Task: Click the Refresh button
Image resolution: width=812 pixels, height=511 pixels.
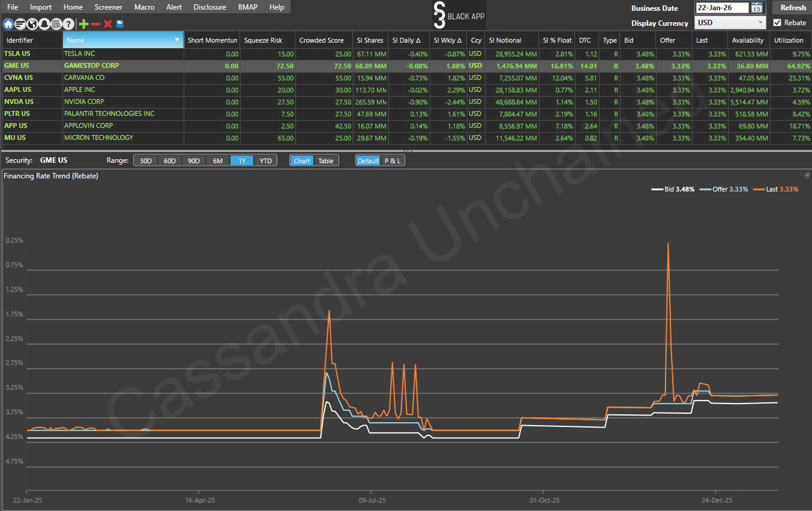Action: point(793,8)
